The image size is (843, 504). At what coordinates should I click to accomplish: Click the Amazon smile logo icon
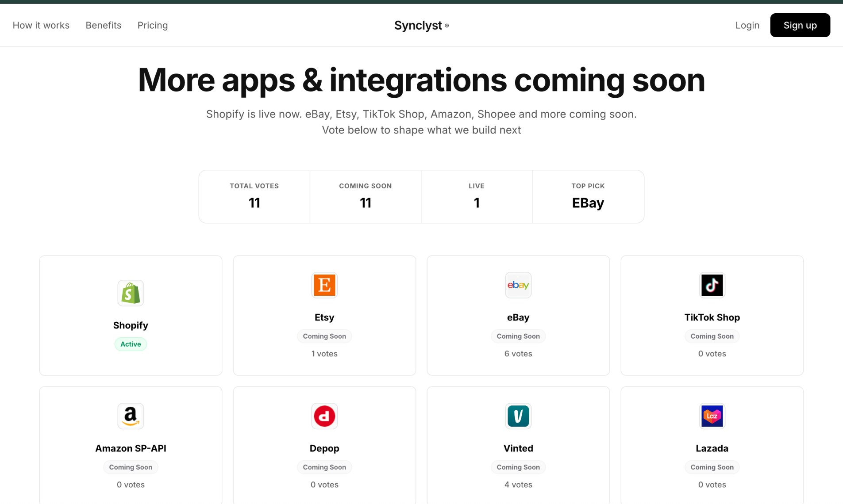click(131, 416)
